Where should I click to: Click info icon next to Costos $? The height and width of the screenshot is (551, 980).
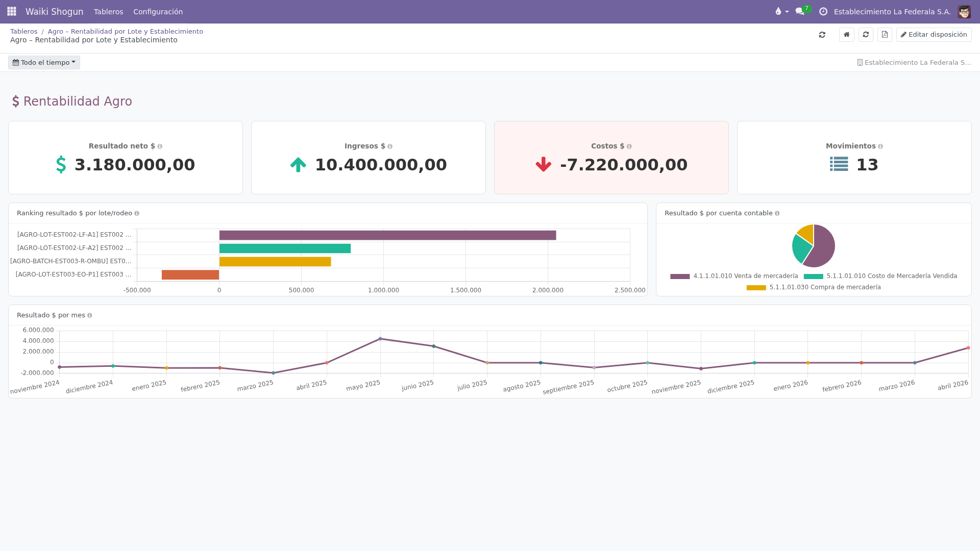click(629, 146)
